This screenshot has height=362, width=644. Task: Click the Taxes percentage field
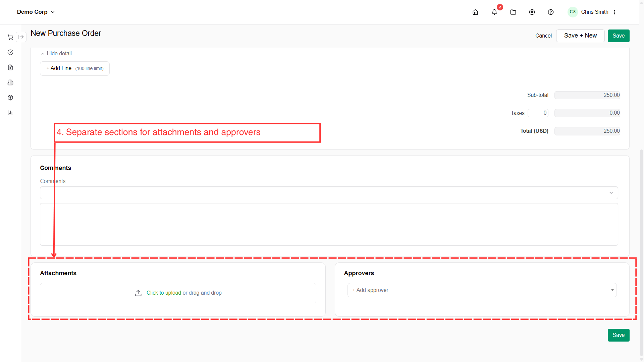coord(538,113)
